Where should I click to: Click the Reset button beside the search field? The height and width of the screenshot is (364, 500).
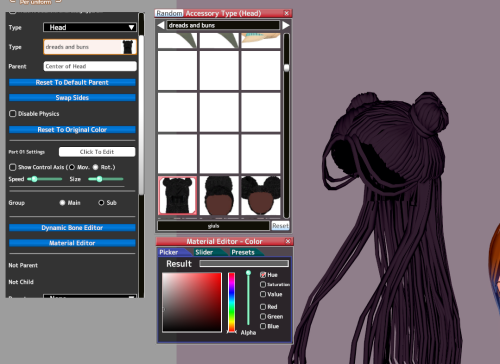280,226
